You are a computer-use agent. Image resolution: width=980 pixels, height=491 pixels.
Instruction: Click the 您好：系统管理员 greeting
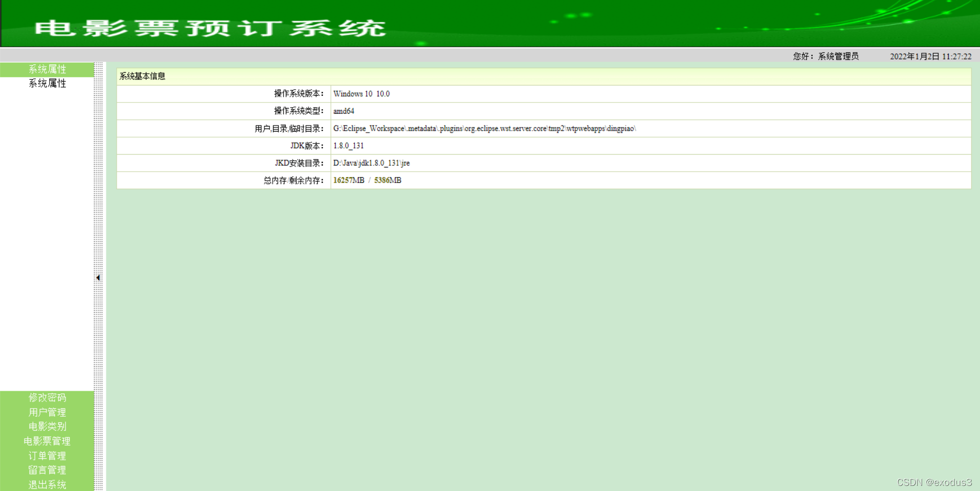[x=826, y=56]
